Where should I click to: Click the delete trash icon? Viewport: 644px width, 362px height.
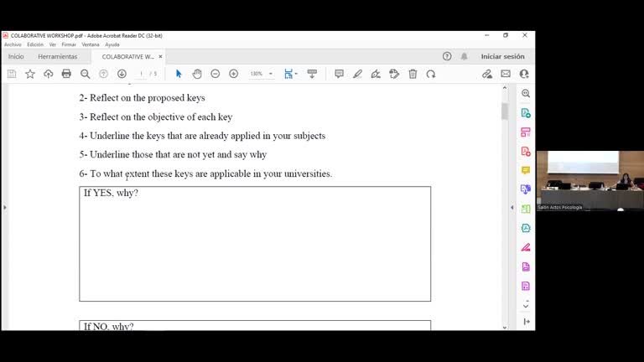pyautogui.click(x=413, y=74)
